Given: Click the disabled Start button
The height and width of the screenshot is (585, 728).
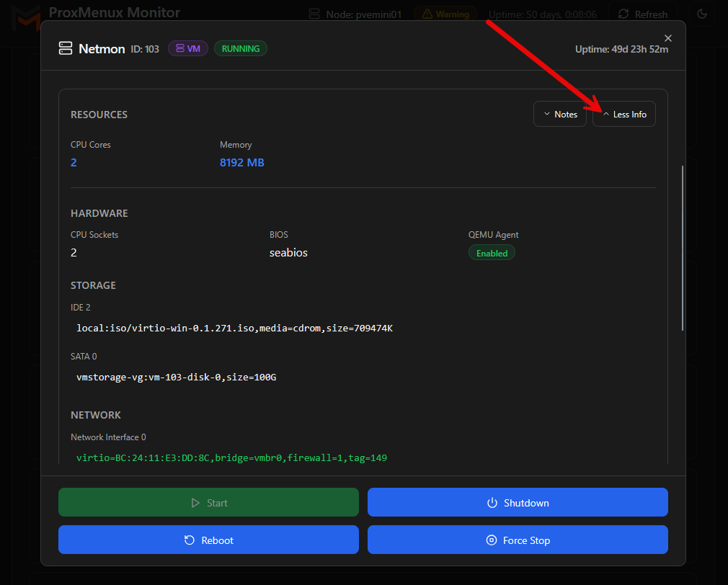Looking at the screenshot, I should coord(208,502).
